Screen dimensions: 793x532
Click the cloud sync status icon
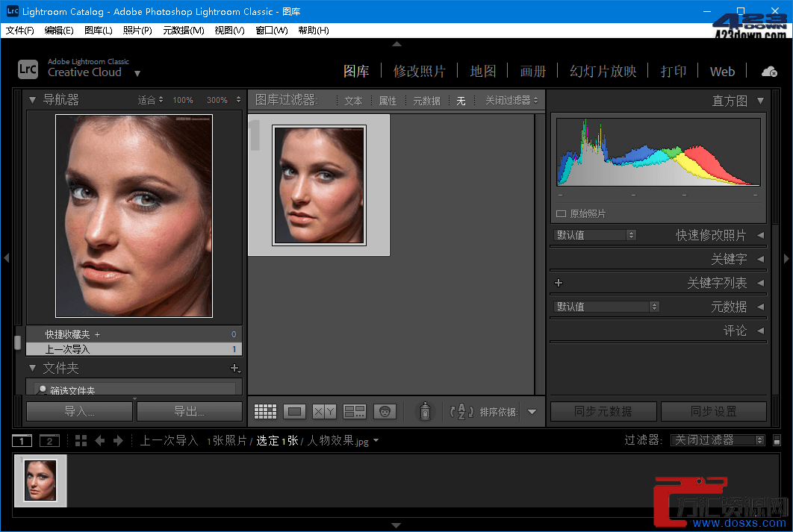(x=769, y=72)
